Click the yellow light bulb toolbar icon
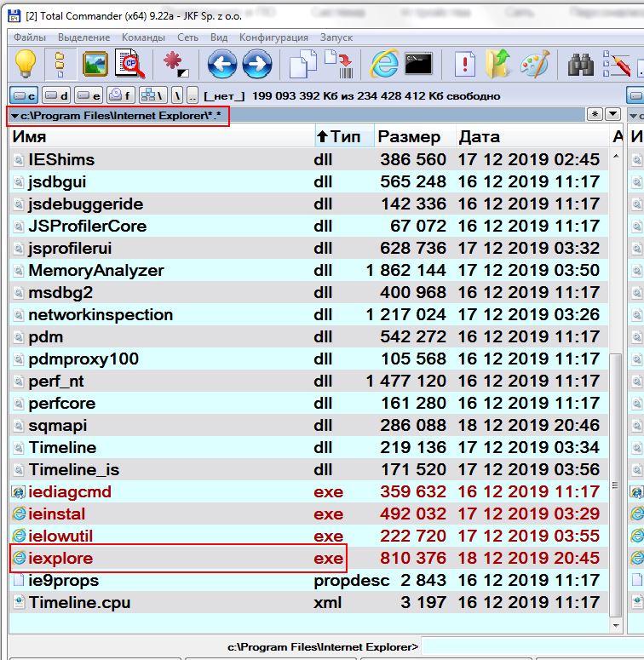Image resolution: width=644 pixels, height=660 pixels. (26, 64)
